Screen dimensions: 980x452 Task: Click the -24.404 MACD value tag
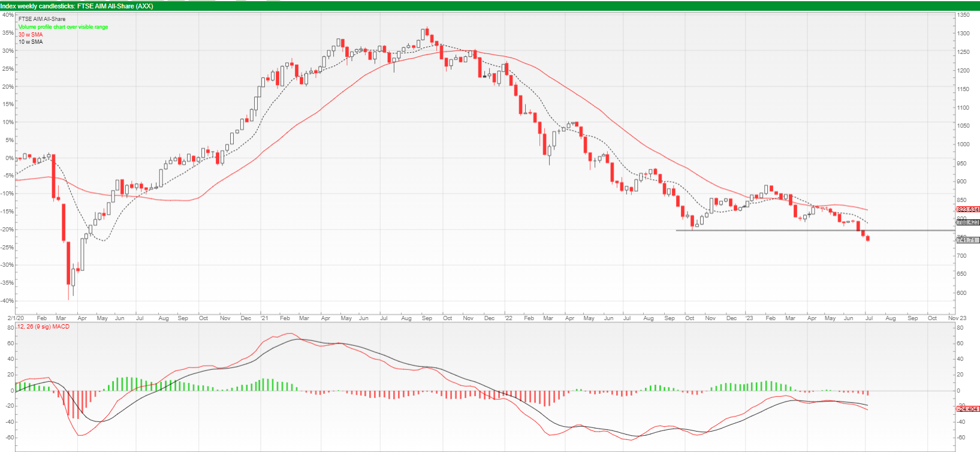coord(968,409)
